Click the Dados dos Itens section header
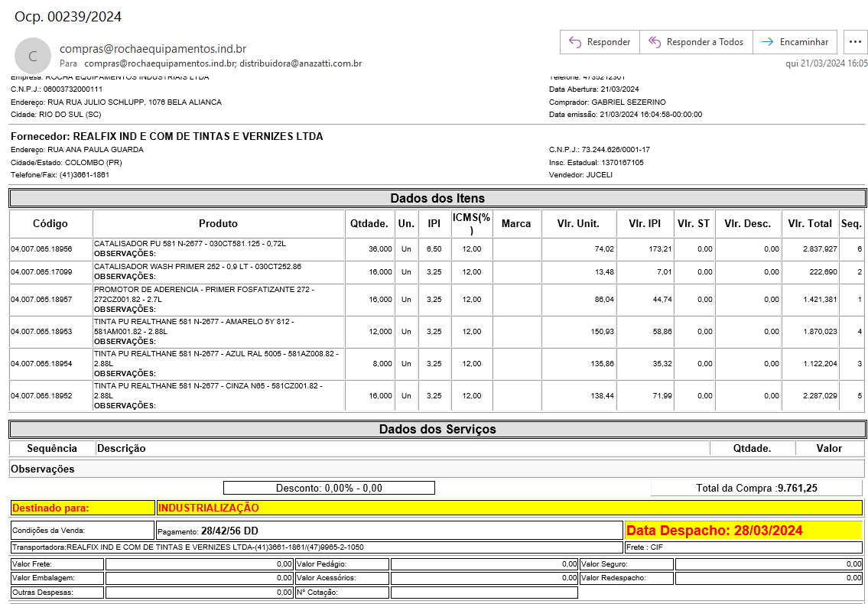 (437, 198)
